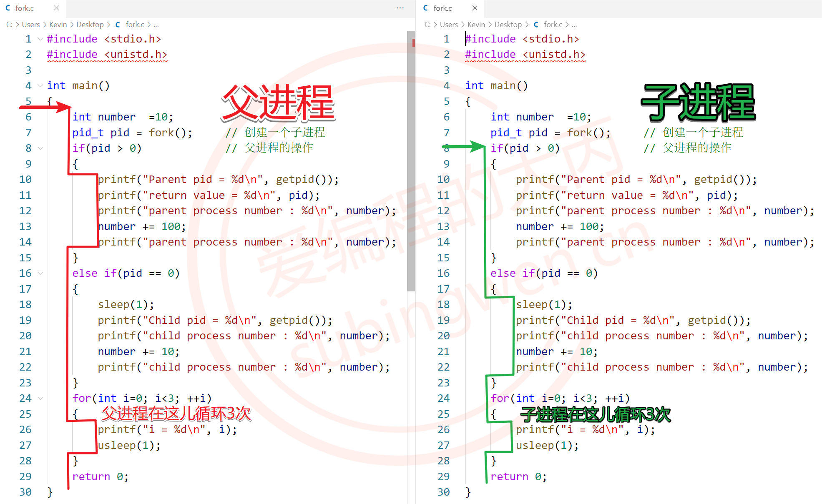Open the left editor's more actions menu

click(400, 8)
